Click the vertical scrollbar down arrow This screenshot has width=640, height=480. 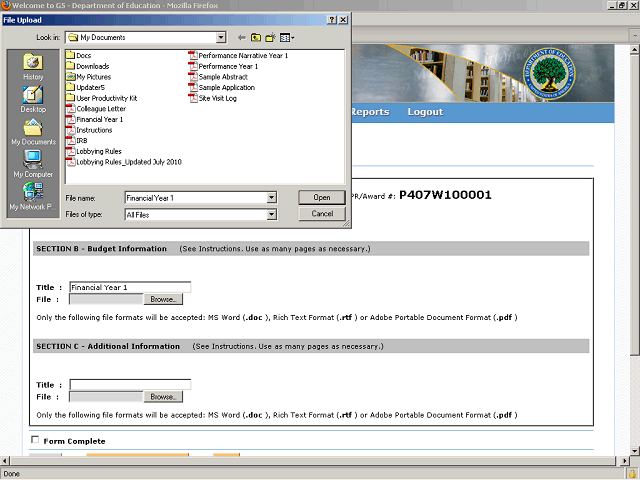[634, 451]
